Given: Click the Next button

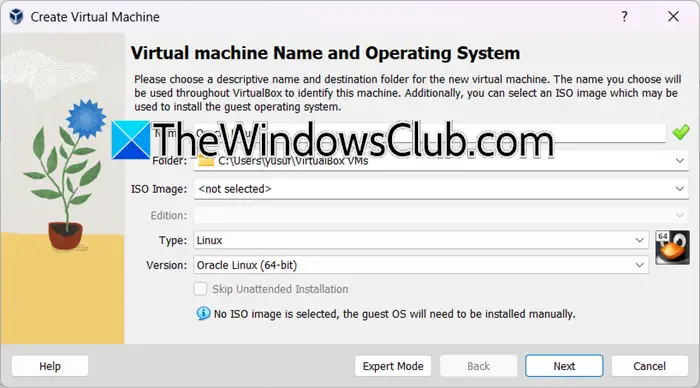Looking at the screenshot, I should [564, 366].
